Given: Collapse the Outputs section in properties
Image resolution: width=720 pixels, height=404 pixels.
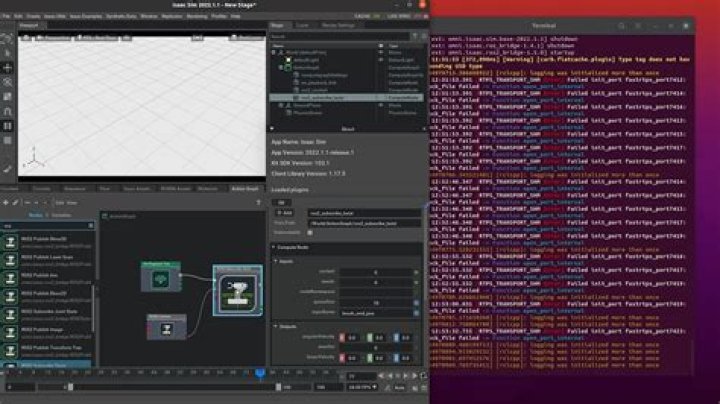Looking at the screenshot, I should point(279,325).
